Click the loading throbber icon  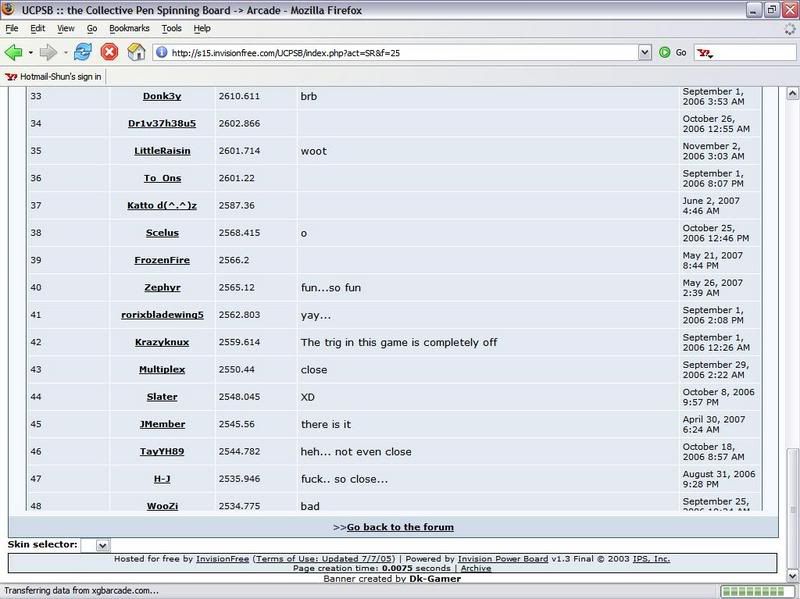[790, 30]
